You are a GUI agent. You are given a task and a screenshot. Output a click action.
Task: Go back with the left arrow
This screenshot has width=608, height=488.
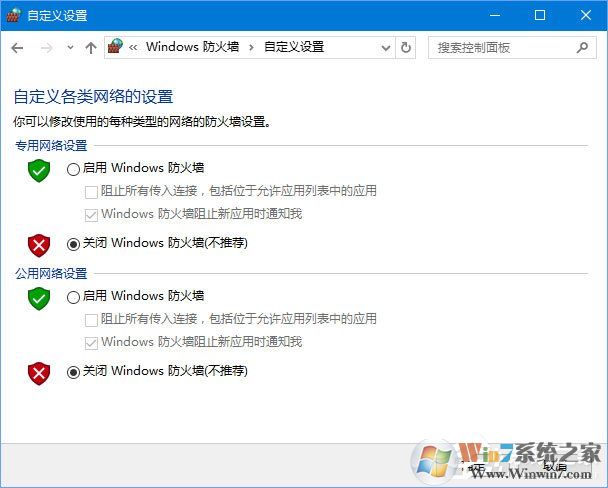click(x=17, y=48)
